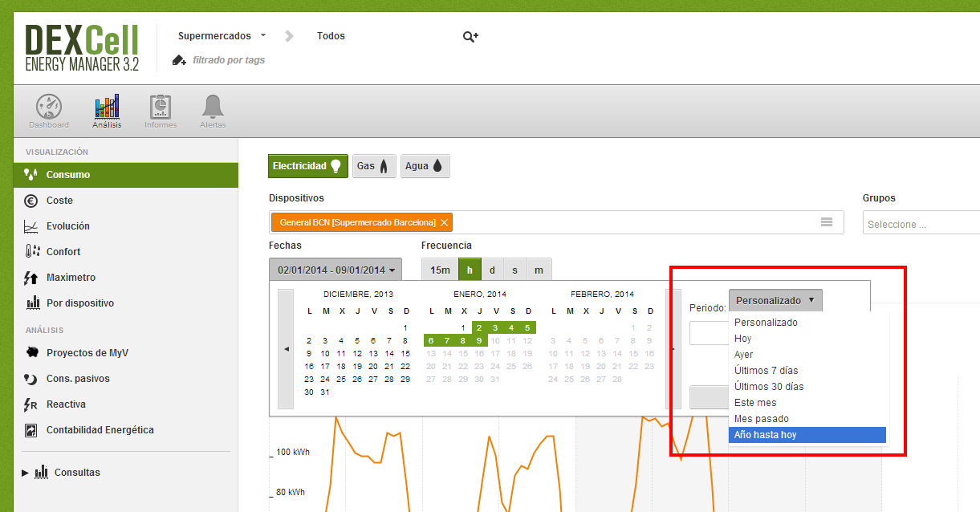The height and width of the screenshot is (512, 980).
Task: Choose Mes pasado option
Action: (808, 419)
